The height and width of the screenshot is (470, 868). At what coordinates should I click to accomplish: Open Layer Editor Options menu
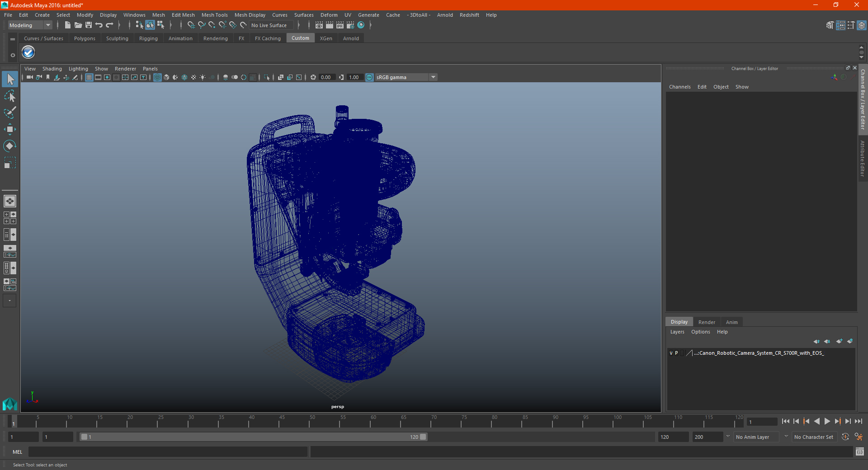coord(700,332)
